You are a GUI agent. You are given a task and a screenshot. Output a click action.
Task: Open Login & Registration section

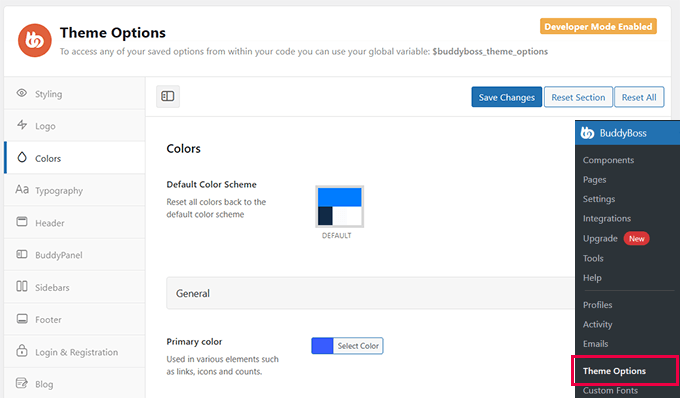tap(75, 352)
